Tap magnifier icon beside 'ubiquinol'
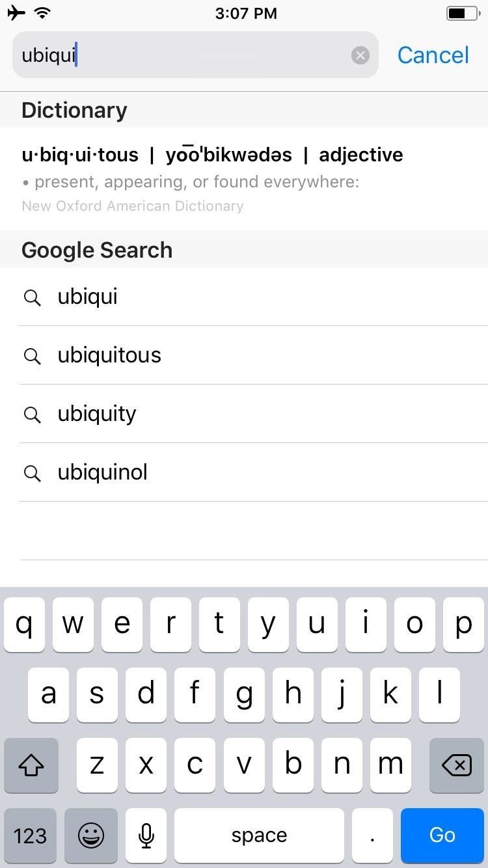The width and height of the screenshot is (488, 868). [x=32, y=473]
